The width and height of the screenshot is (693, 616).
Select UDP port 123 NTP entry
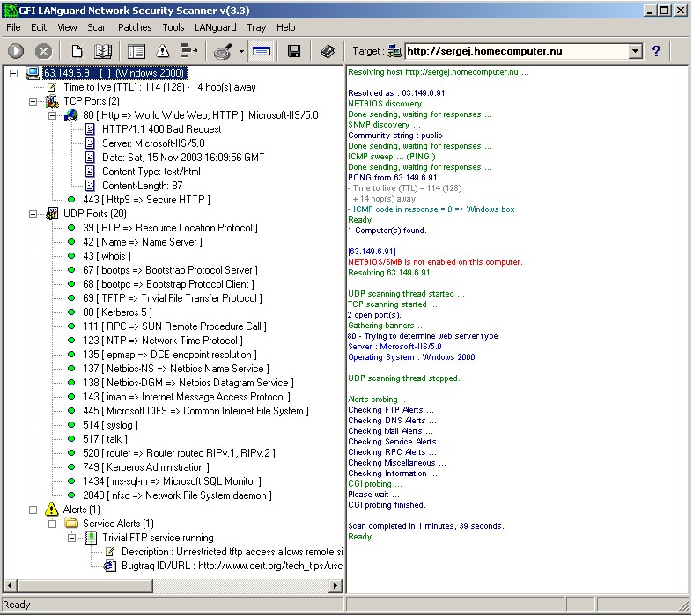pos(163,341)
